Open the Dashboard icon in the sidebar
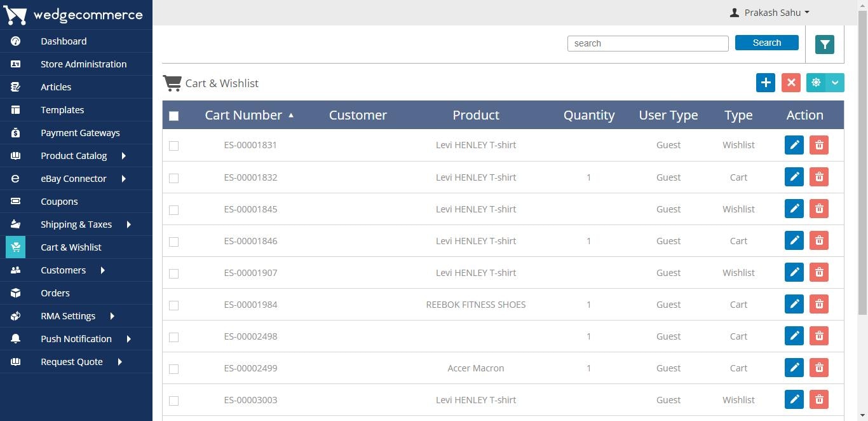Viewport: 868px width, 421px height. click(15, 41)
